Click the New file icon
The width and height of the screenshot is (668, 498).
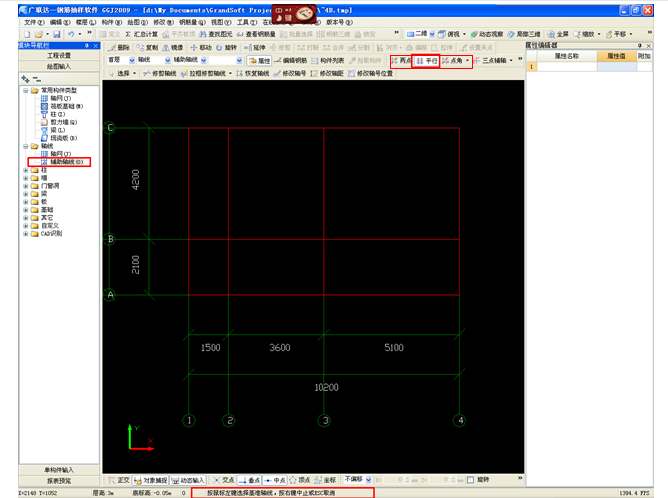27,34
